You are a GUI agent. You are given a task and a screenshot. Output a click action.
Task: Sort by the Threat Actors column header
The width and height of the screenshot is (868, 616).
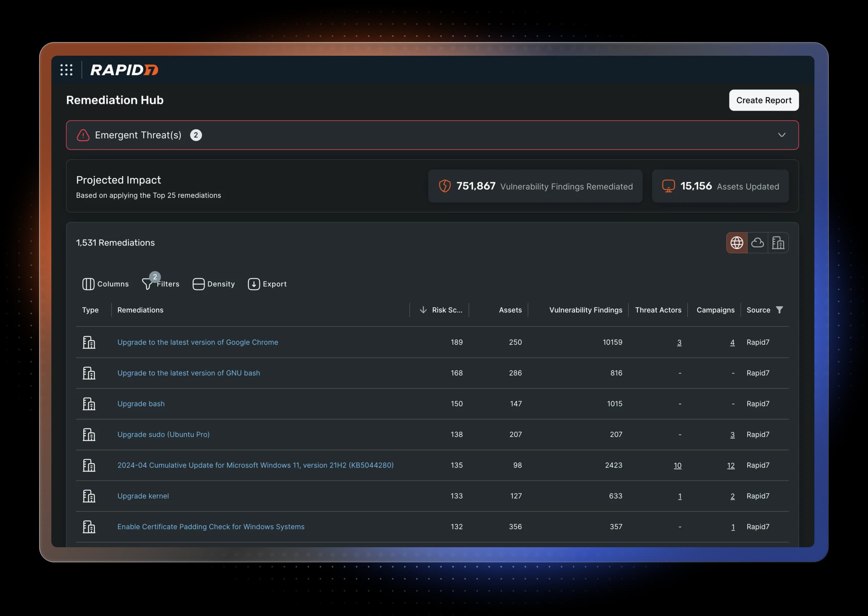[658, 310]
